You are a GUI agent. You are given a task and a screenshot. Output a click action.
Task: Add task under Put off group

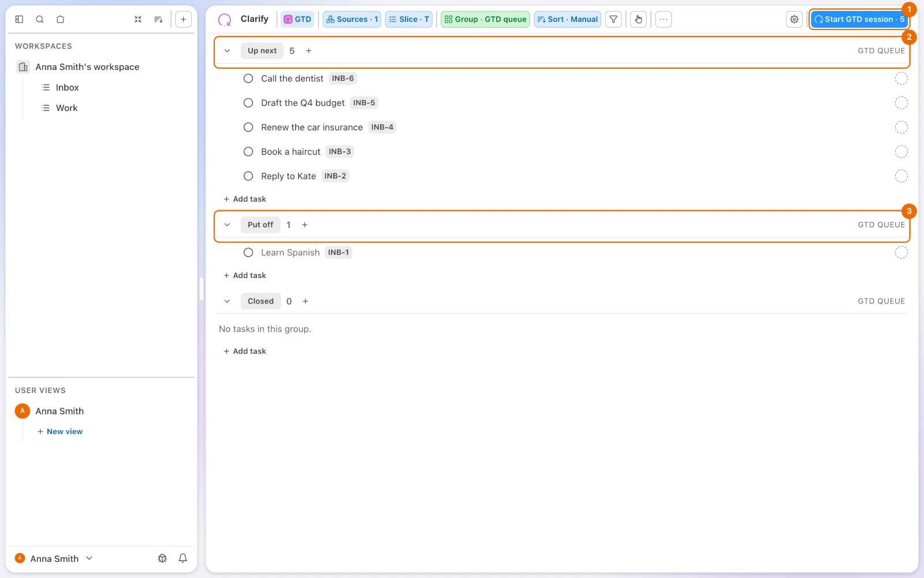(x=245, y=276)
